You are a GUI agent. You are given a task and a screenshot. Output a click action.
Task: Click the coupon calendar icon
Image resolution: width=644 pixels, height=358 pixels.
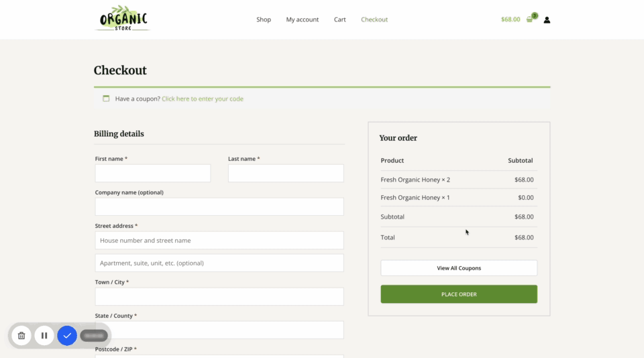point(106,99)
